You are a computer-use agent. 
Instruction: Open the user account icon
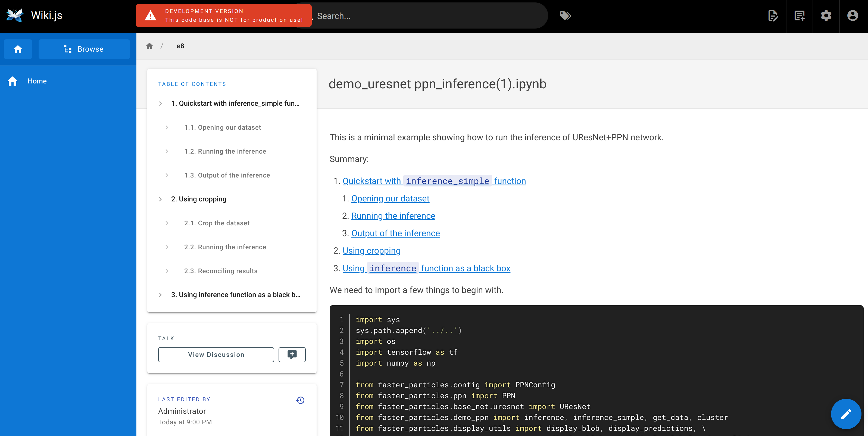point(853,16)
